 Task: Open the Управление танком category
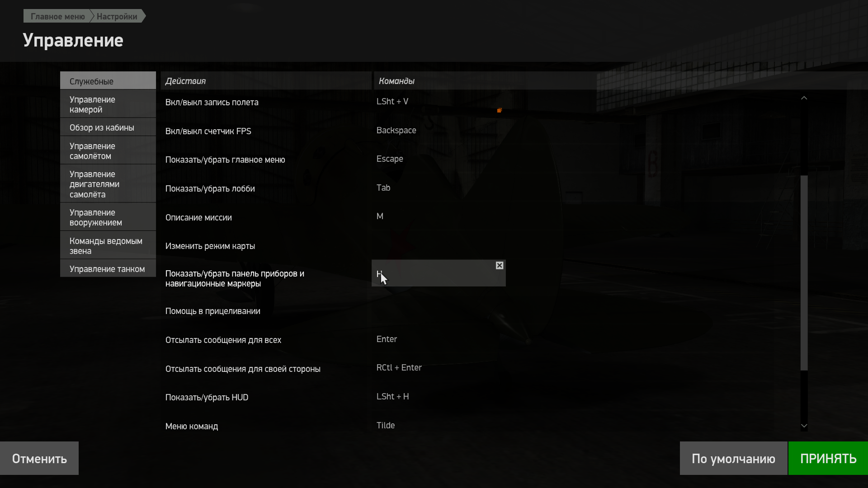pyautogui.click(x=108, y=269)
